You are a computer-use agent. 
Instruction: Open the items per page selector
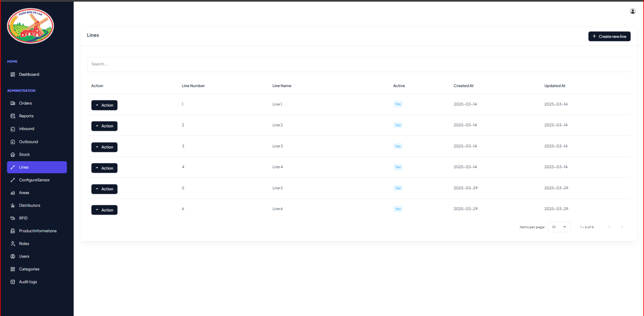coord(558,227)
